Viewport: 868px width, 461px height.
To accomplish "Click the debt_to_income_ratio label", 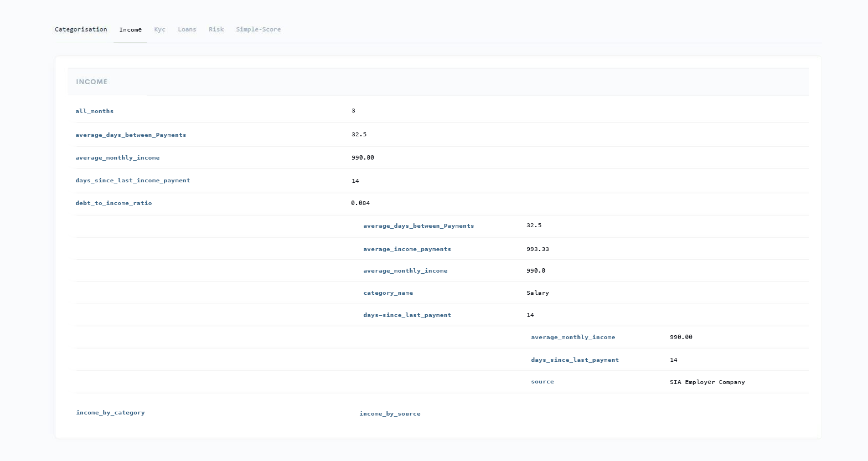I will 113,203.
